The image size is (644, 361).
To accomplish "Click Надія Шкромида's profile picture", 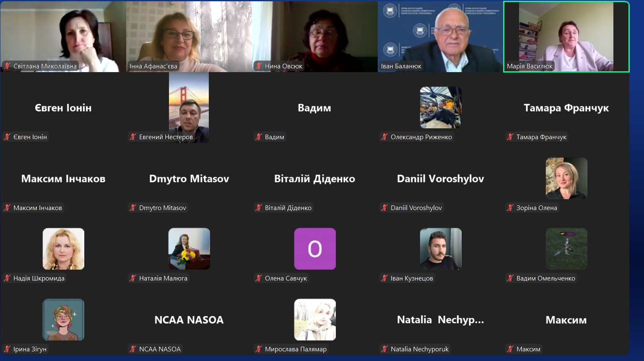I will (x=63, y=249).
